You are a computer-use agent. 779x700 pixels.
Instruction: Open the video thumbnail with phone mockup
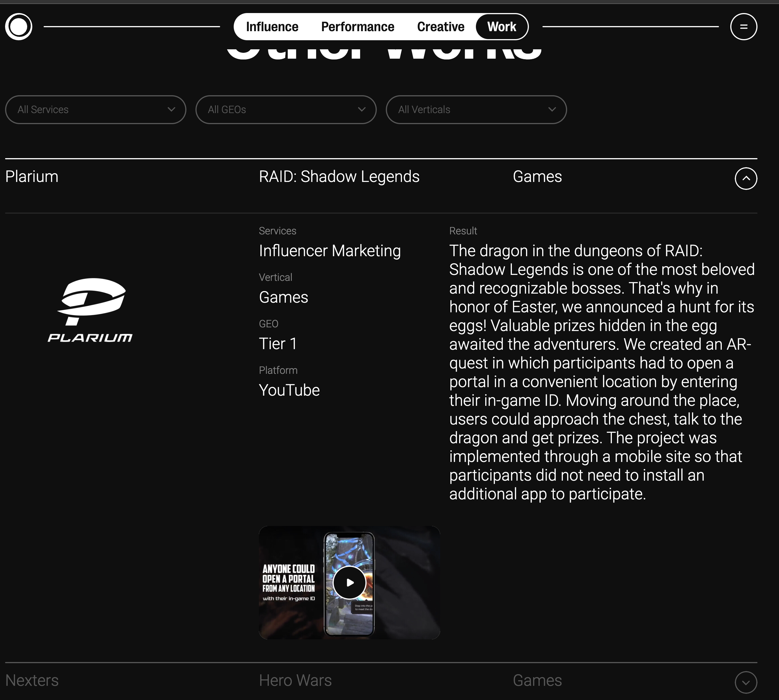(349, 582)
